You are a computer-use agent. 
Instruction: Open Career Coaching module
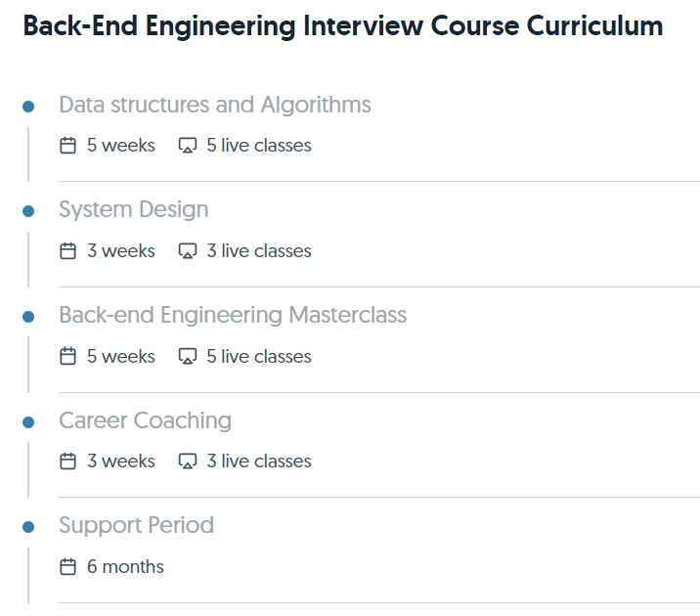(145, 420)
